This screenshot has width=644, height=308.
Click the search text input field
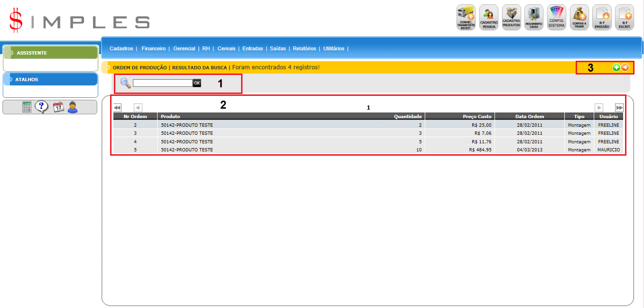click(162, 83)
